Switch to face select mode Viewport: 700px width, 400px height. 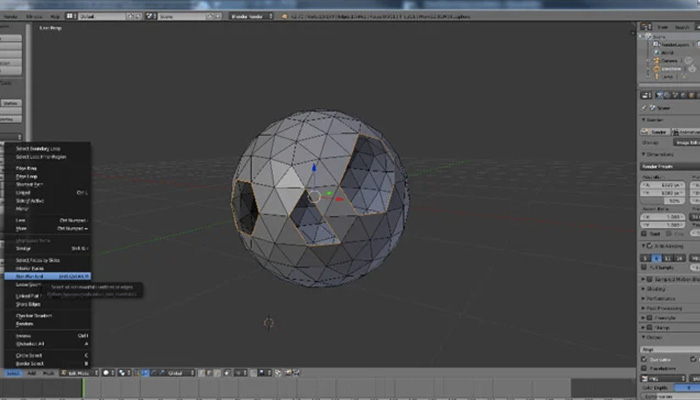click(x=217, y=373)
